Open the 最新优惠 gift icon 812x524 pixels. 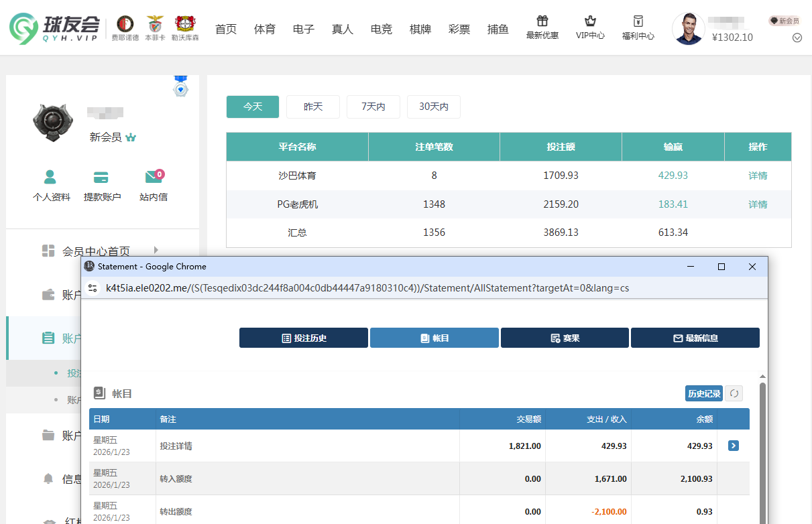click(x=542, y=21)
